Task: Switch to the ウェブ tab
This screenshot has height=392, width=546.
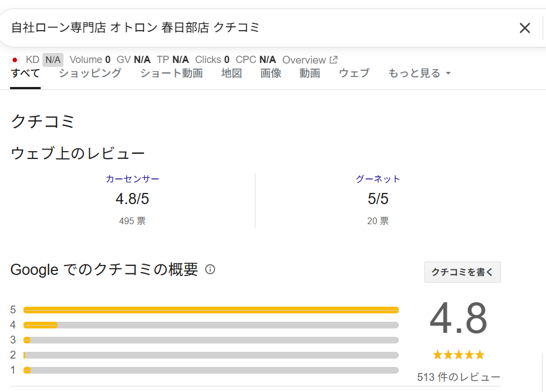Action: (x=354, y=73)
